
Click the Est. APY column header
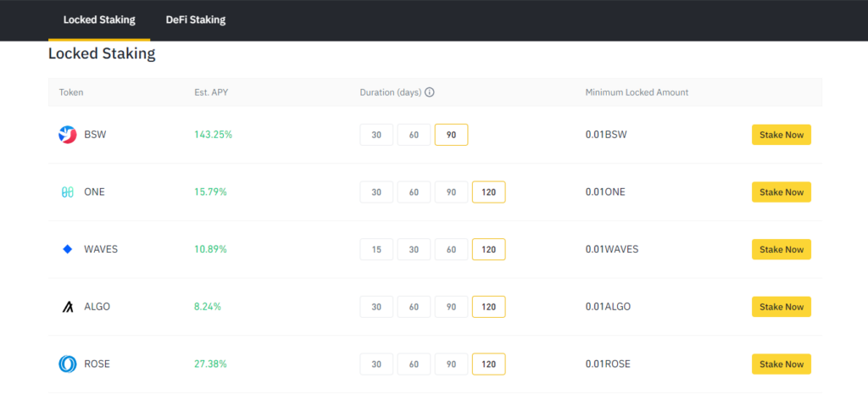pyautogui.click(x=208, y=92)
